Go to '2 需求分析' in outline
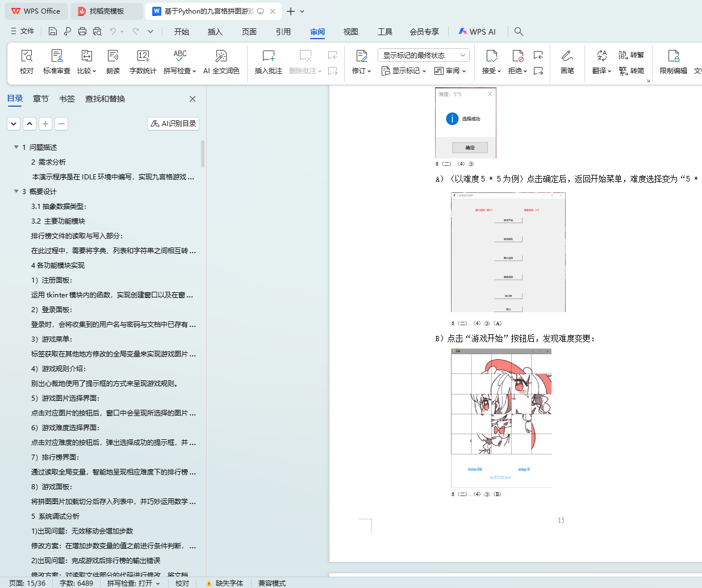 48,162
